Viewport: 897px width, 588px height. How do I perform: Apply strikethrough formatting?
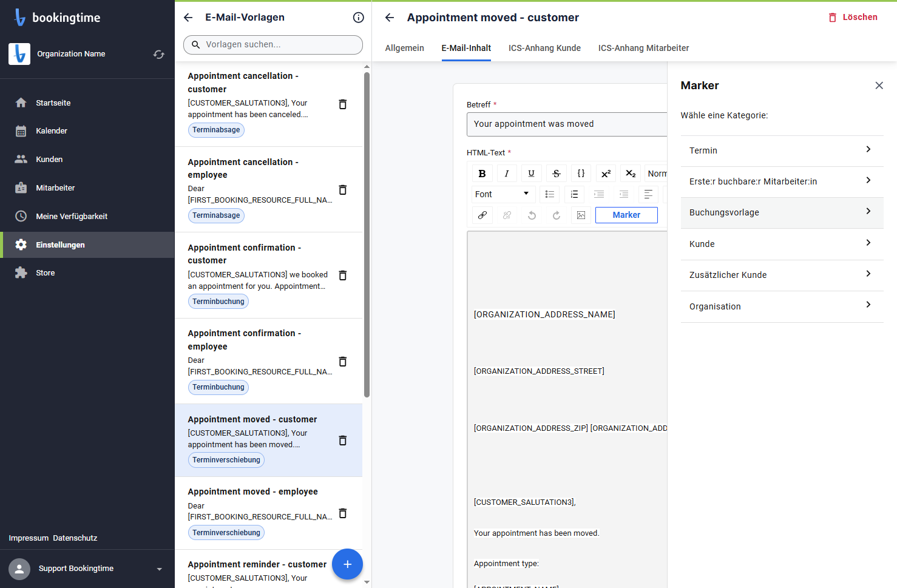point(557,174)
